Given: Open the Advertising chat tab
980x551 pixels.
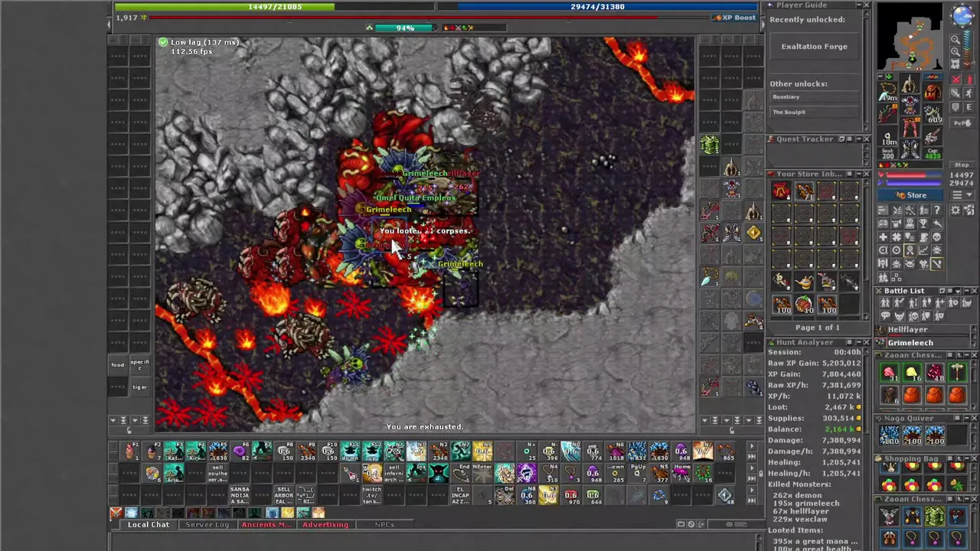Looking at the screenshot, I should tap(325, 524).
